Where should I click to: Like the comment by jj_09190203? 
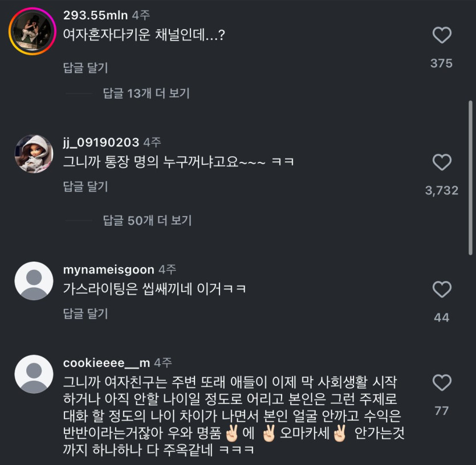click(442, 162)
